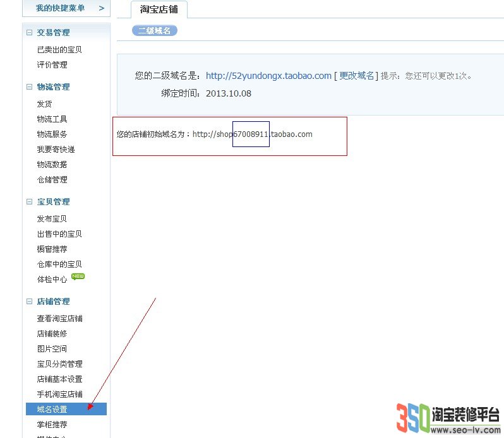Click 更改域名 link

356,76
